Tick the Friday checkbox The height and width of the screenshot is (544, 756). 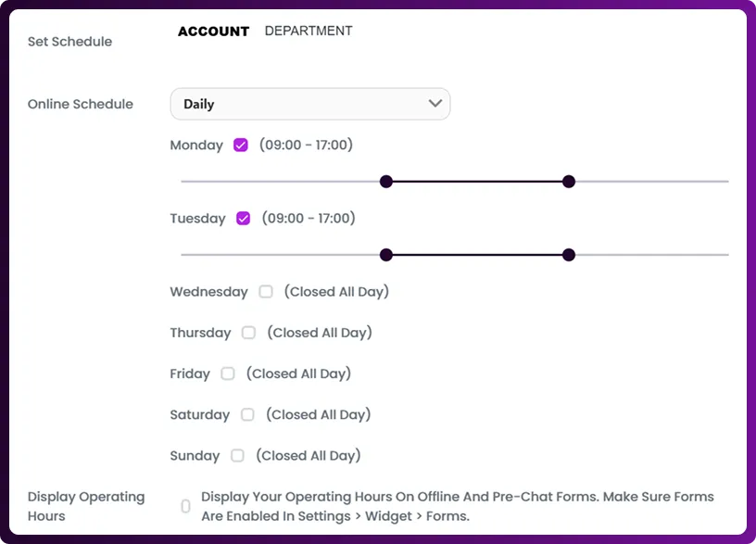(228, 373)
